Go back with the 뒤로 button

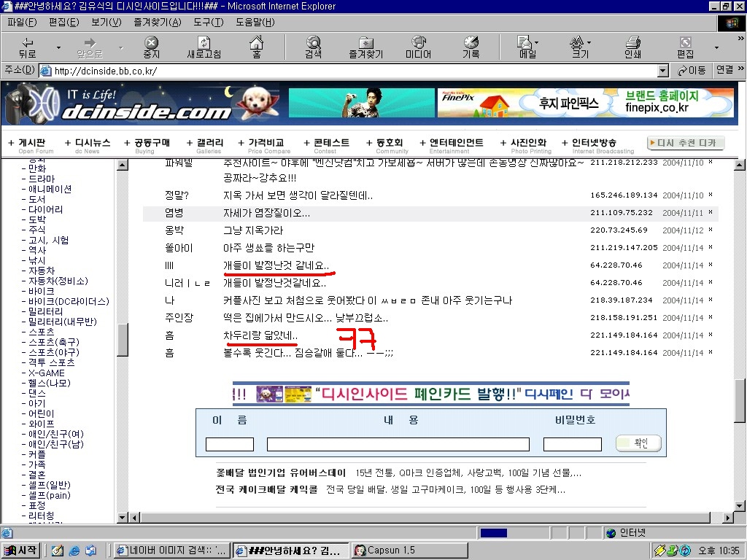pos(28,47)
